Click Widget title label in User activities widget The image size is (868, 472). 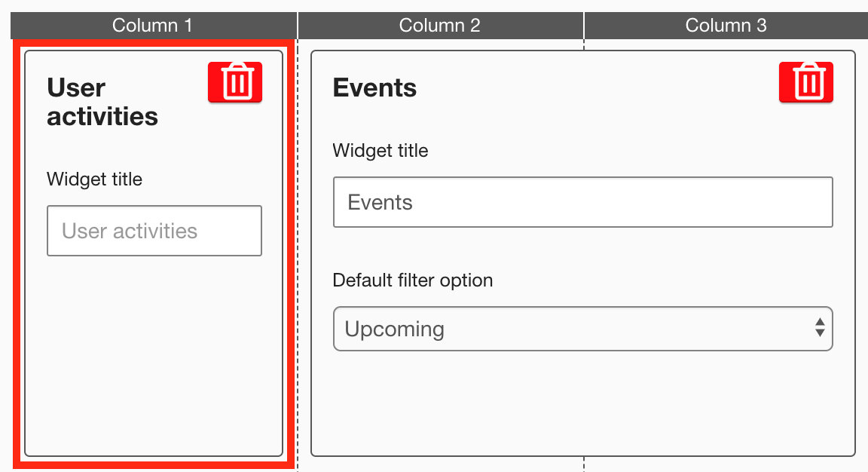[94, 179]
